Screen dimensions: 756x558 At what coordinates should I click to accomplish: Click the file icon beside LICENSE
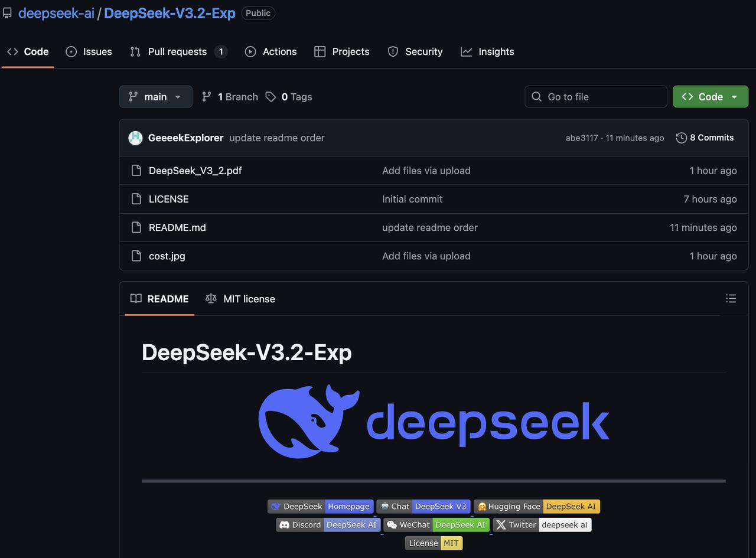pos(136,199)
